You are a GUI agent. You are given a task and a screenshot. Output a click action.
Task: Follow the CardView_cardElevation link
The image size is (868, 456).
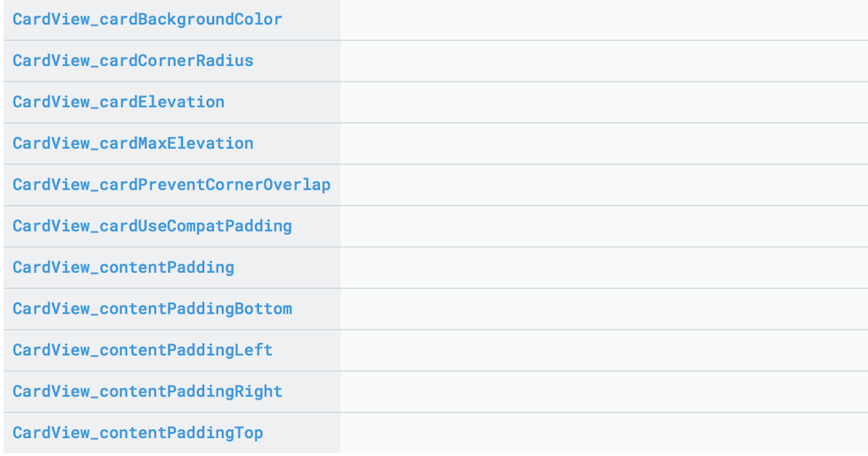[119, 102]
